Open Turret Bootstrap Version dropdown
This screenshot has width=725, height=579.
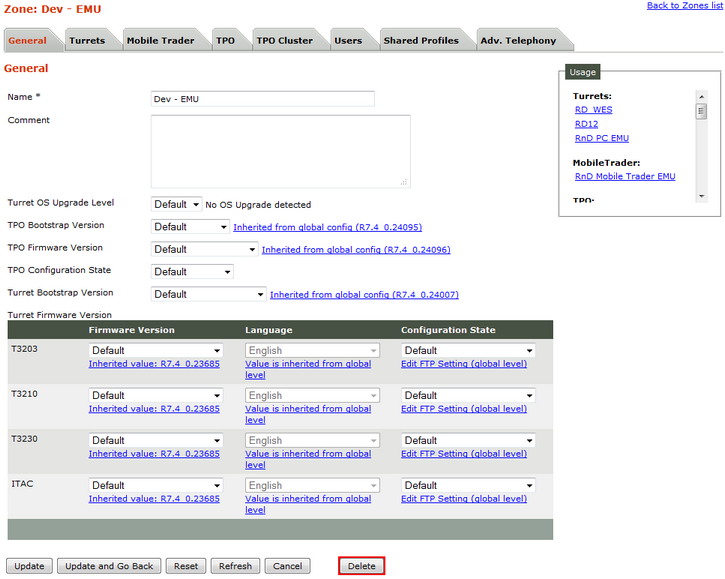(x=209, y=295)
